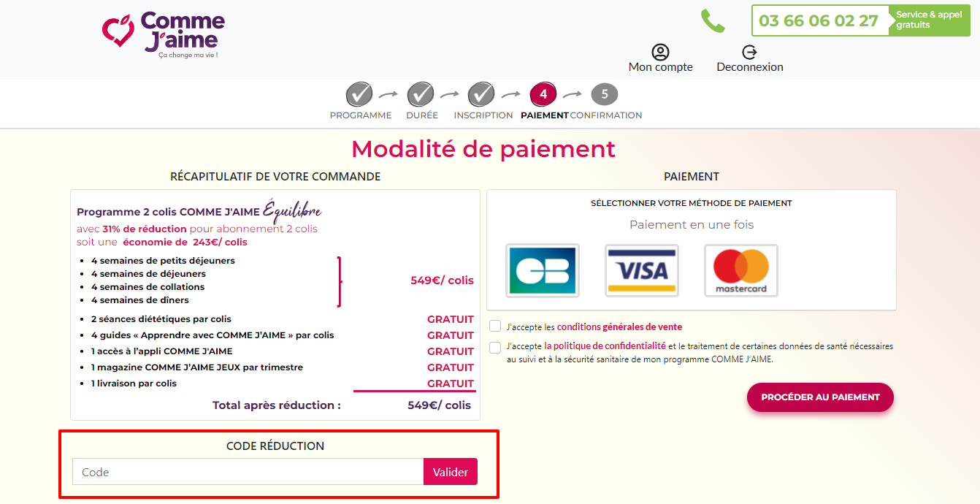Open la politique de confidentialité link
This screenshot has height=504, width=980.
[605, 346]
